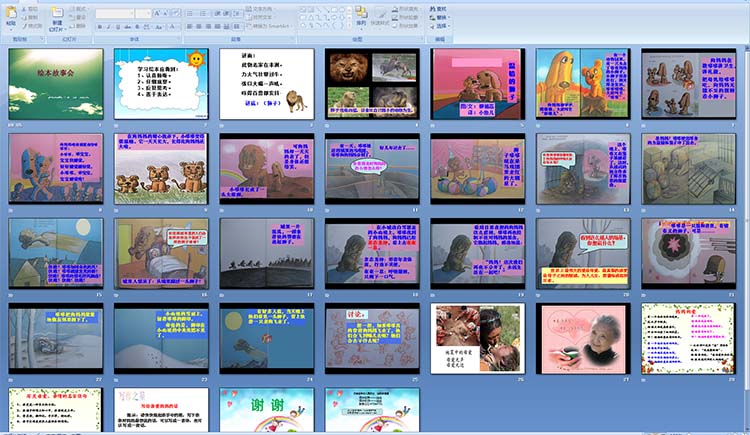
Task: Select the rectangle shape in gallery
Action: coord(334,10)
